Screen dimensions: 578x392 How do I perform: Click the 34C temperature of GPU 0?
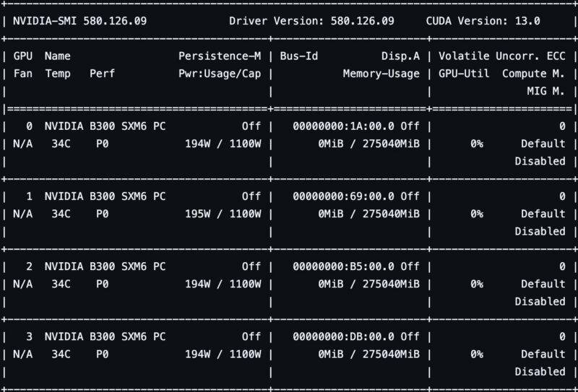(61, 144)
